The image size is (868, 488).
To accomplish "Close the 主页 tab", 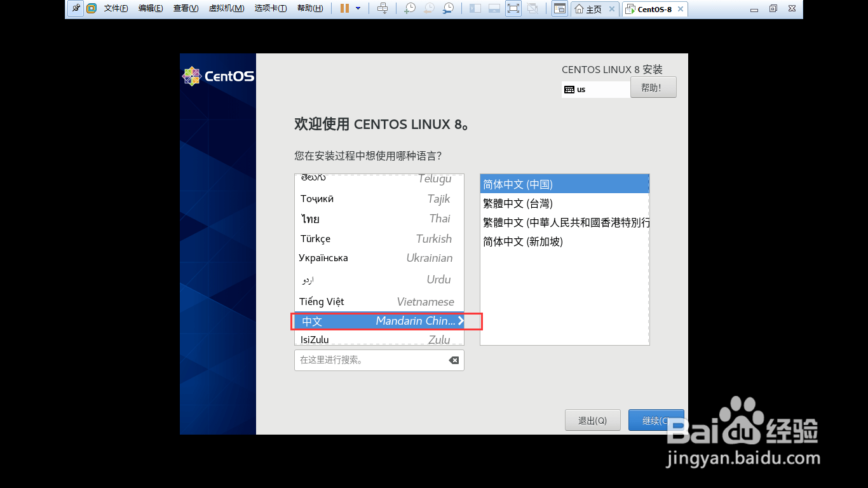I will point(612,10).
